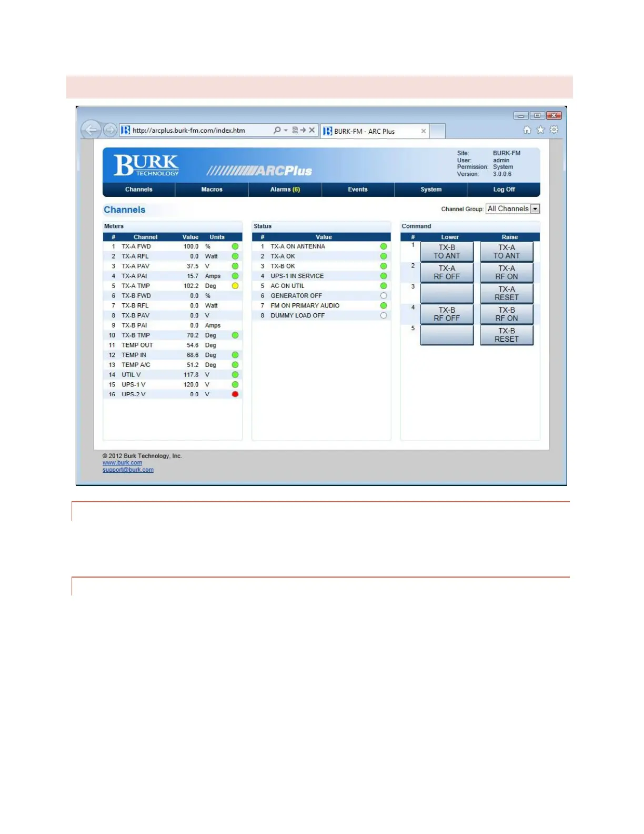Select the TX-B OK status row
Viewport: 644px width, 834px height.
point(321,266)
